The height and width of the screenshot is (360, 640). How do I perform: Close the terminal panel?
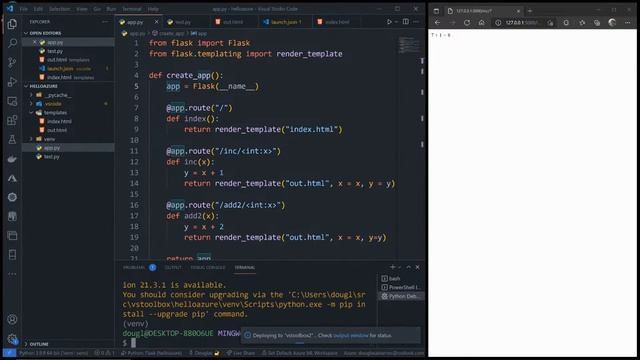(418, 267)
